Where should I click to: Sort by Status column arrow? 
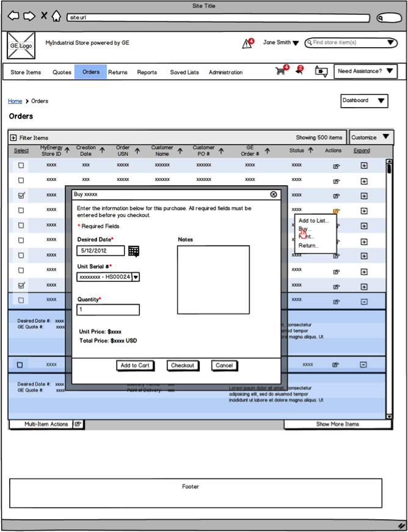coord(310,150)
